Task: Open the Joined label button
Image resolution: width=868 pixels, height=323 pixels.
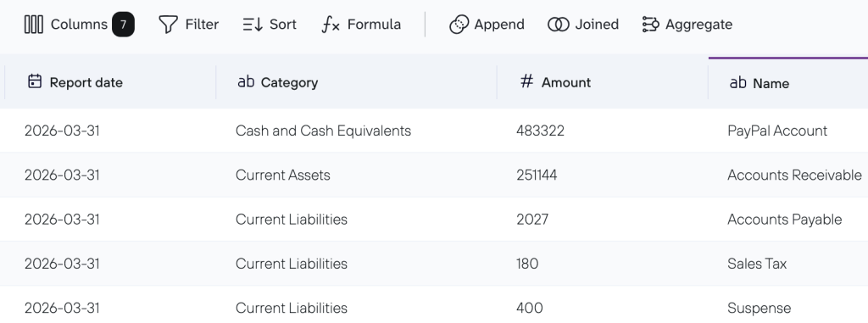Action: (x=597, y=25)
